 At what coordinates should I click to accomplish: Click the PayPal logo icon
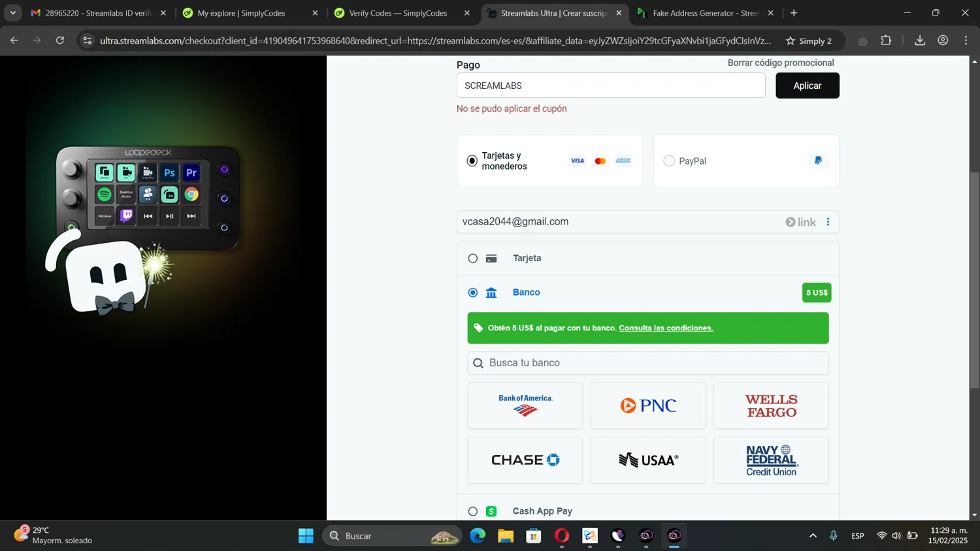click(818, 161)
